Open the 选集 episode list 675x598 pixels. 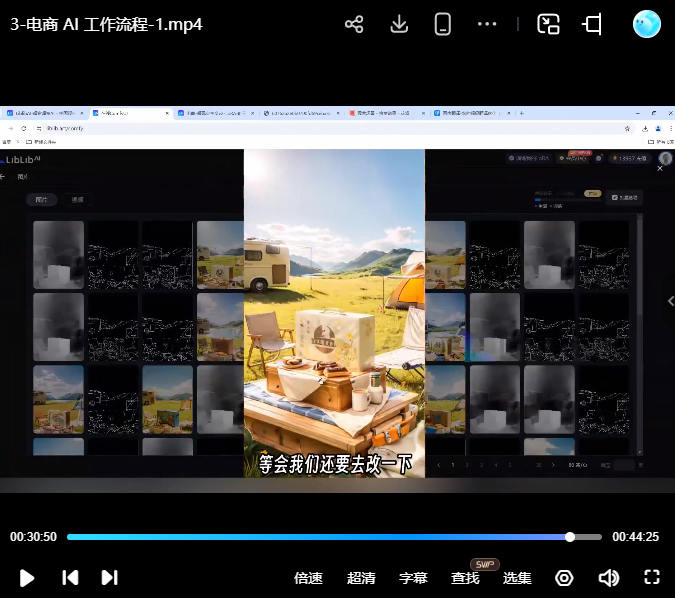[517, 578]
